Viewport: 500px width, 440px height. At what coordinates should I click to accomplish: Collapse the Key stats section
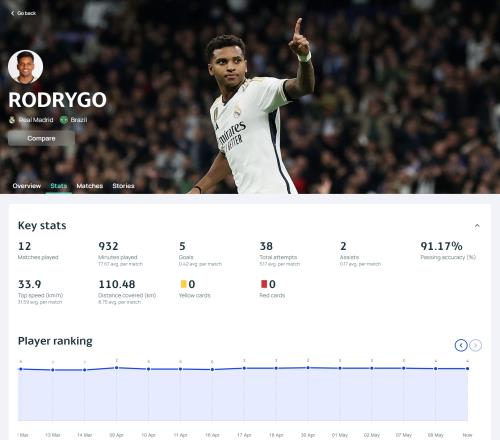477,226
